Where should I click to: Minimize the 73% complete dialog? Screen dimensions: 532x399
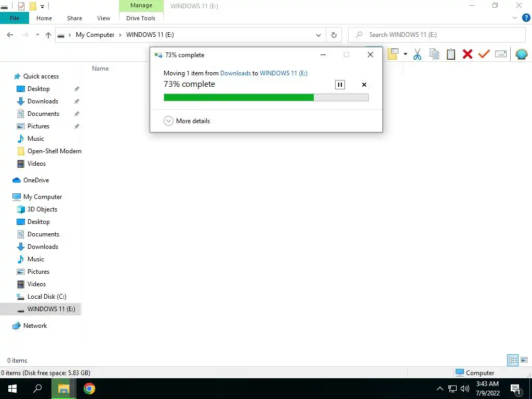(x=323, y=55)
